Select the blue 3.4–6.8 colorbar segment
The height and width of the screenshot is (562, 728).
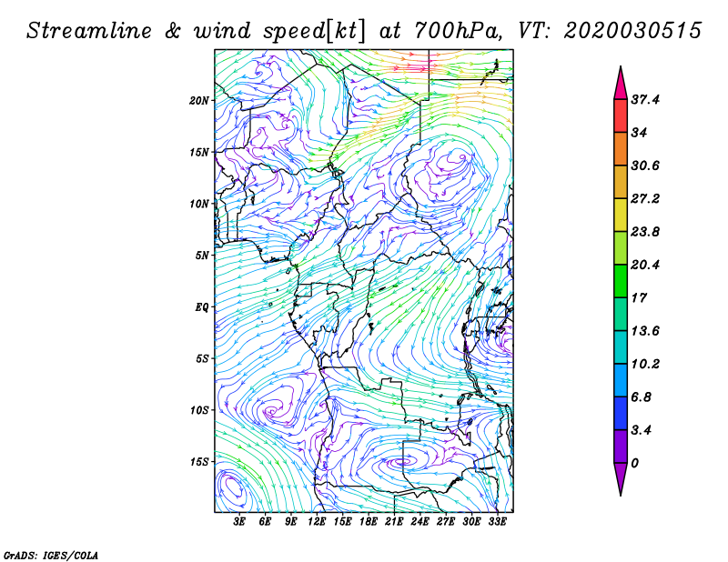(x=621, y=413)
